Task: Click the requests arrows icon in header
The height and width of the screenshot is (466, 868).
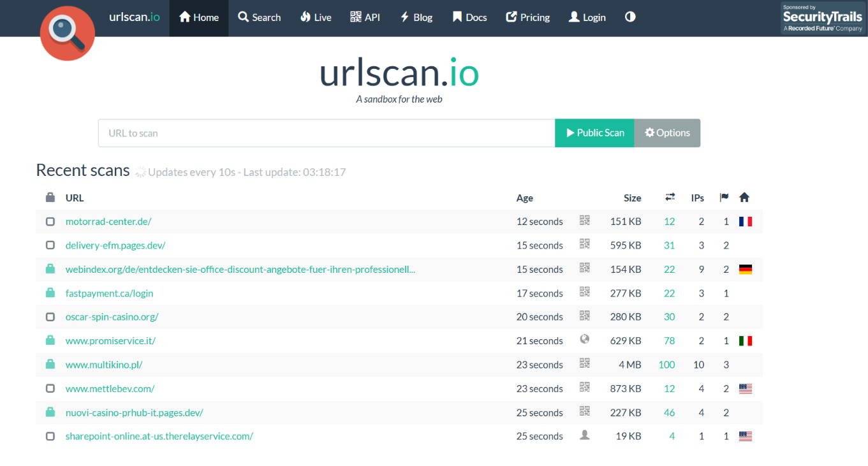Action: point(670,198)
